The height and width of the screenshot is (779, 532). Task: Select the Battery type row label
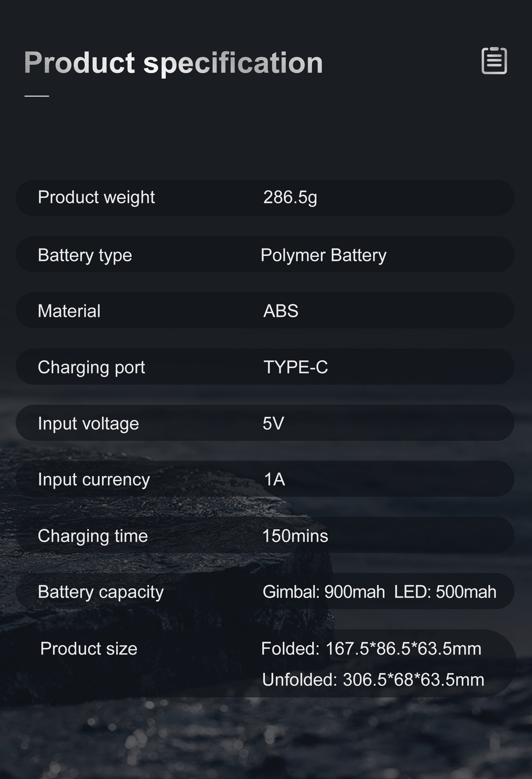85,255
